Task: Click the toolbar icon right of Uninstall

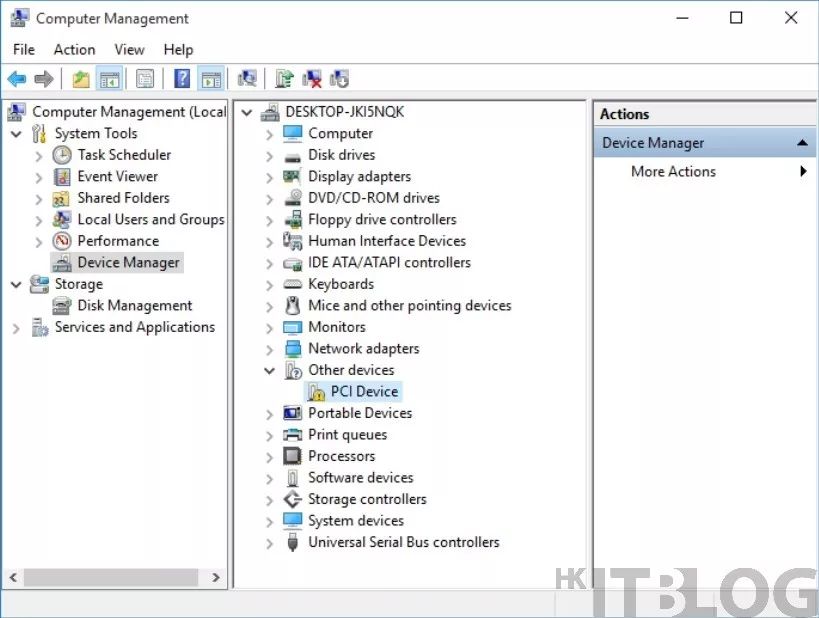Action: (x=340, y=79)
